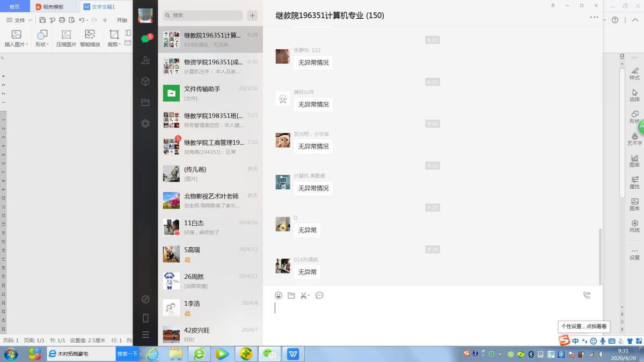Click screenshot scissors tool
This screenshot has width=644, height=362.
pos(303,295)
